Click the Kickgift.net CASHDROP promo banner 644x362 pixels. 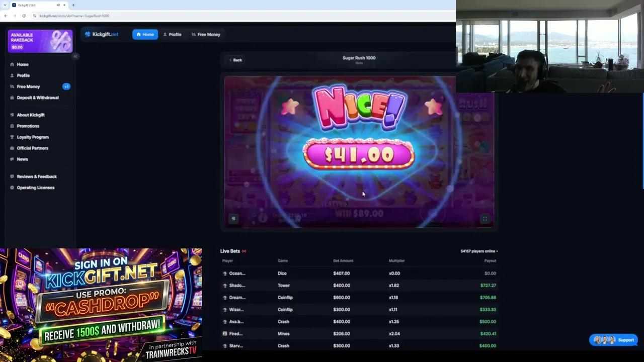pyautogui.click(x=101, y=305)
